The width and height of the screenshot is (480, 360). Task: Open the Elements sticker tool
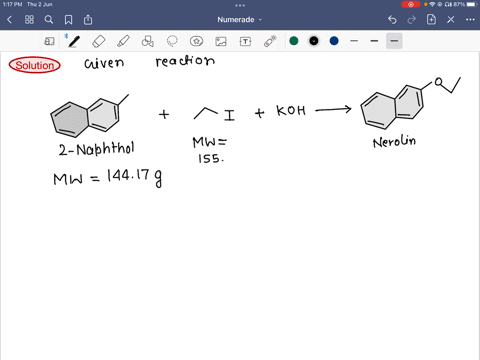pos(197,41)
